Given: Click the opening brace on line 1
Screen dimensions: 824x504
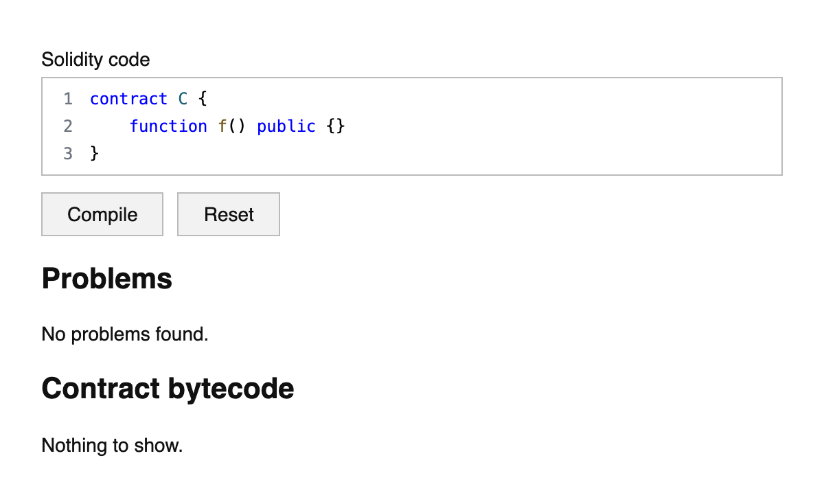Looking at the screenshot, I should point(203,99).
